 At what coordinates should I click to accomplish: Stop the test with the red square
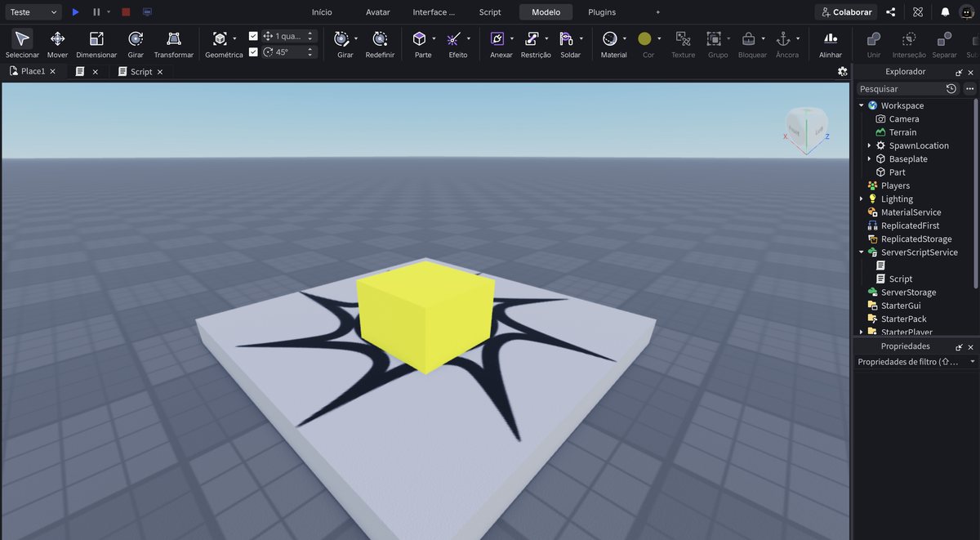(126, 12)
